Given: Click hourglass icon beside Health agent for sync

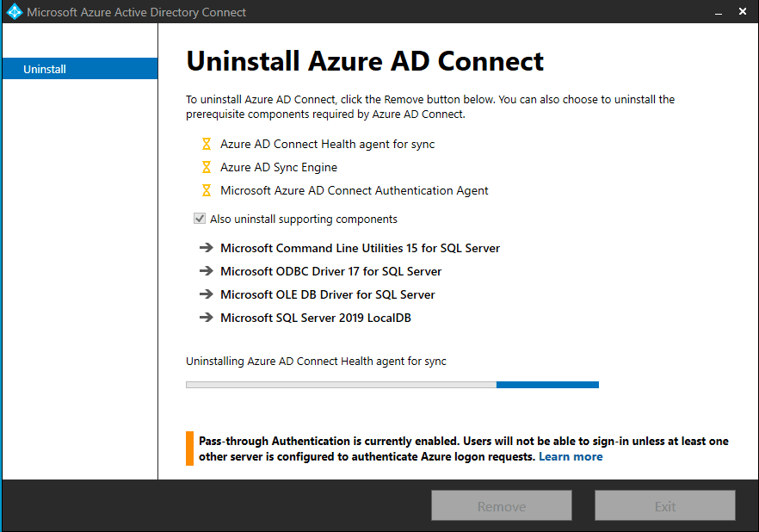Looking at the screenshot, I should (x=207, y=144).
